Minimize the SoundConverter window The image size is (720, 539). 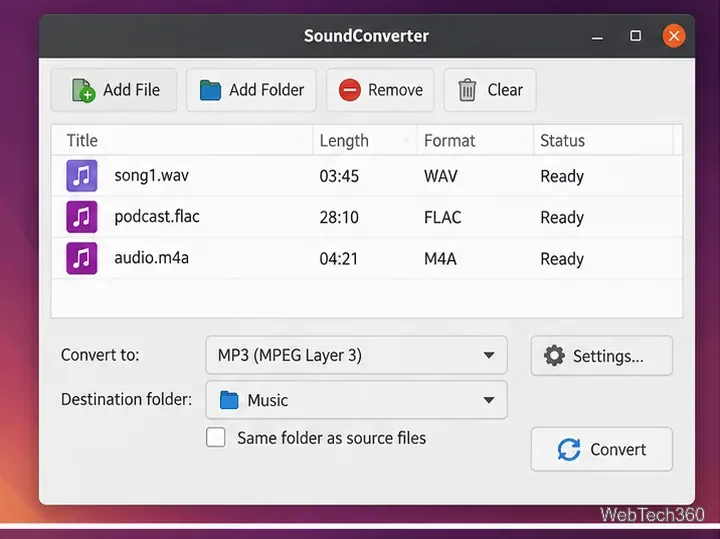tap(597, 37)
